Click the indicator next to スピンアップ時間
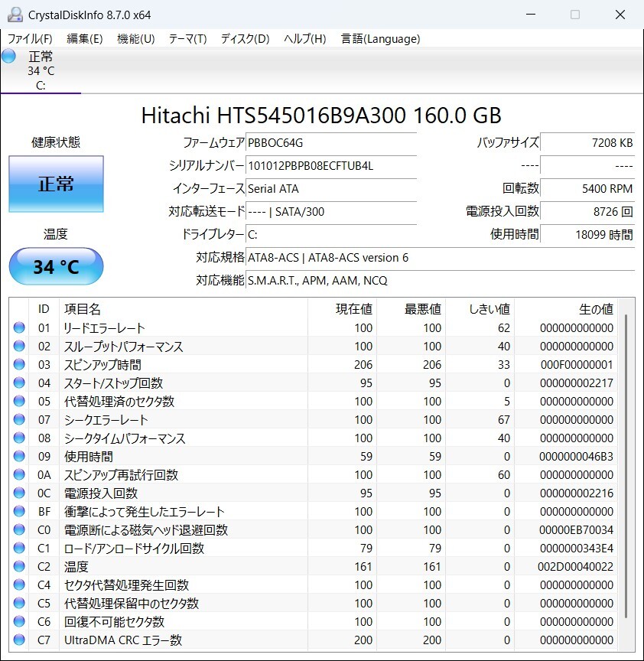The width and height of the screenshot is (644, 661). [19, 364]
